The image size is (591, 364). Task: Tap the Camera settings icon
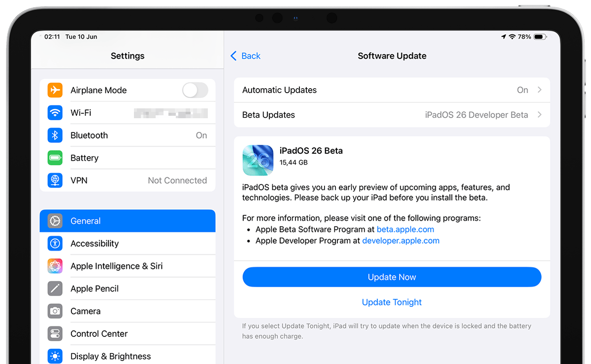tap(55, 311)
